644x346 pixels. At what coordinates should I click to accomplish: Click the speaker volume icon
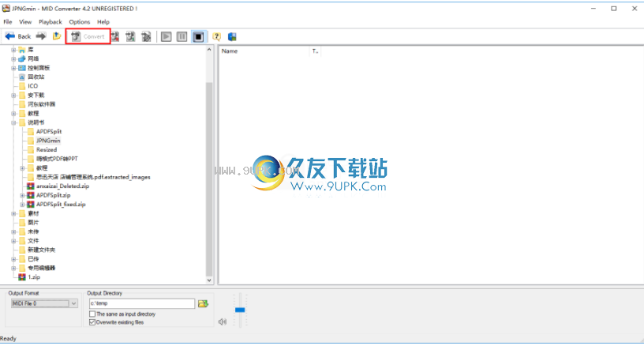(223, 322)
